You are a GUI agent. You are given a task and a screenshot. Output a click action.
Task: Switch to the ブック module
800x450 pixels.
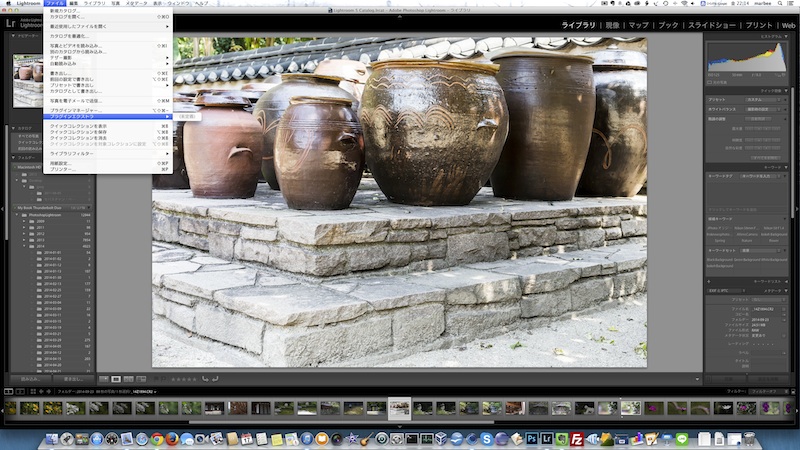(668, 25)
